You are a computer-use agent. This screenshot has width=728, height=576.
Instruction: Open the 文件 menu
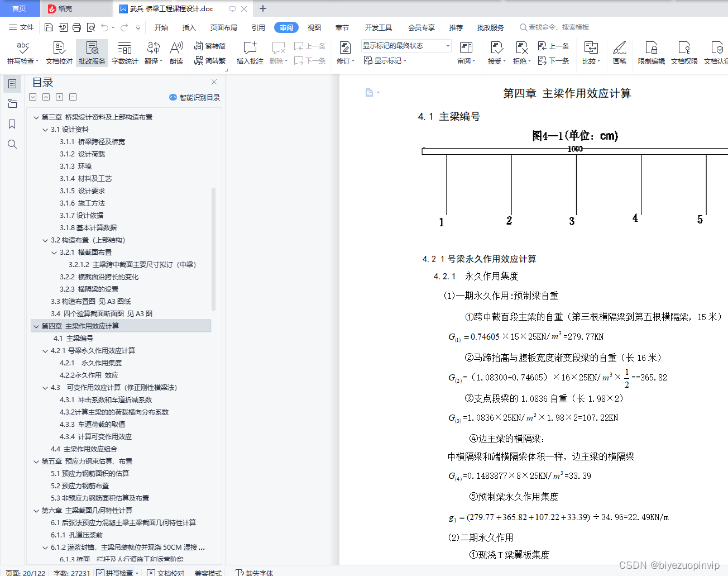(21, 27)
